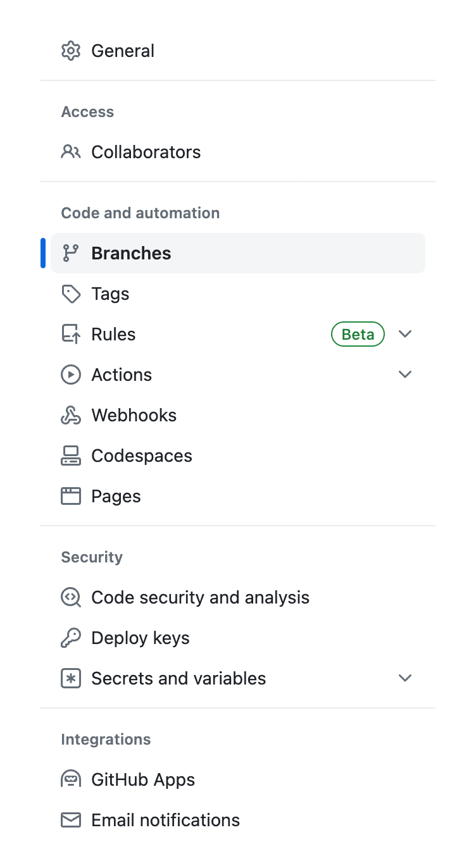Image resolution: width=476 pixels, height=868 pixels.
Task: Select the Tags menu entry
Action: pos(110,293)
